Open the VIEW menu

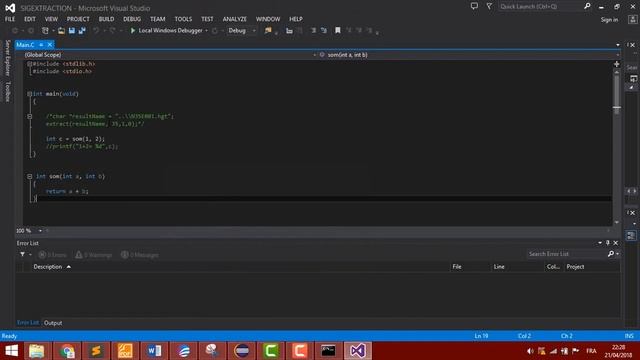51,19
